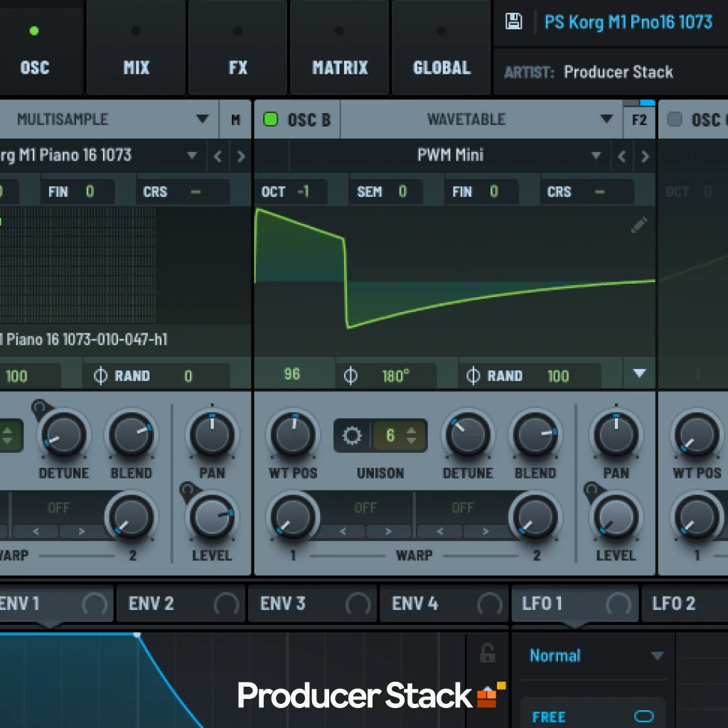The image size is (728, 728).
Task: Go to previous wavetable before PWM Mini
Action: 621,156
